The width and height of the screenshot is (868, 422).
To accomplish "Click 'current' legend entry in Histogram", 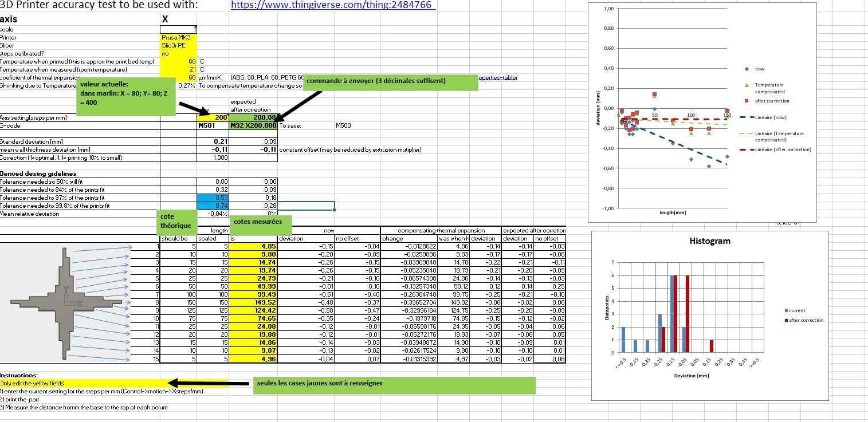I will (x=795, y=310).
